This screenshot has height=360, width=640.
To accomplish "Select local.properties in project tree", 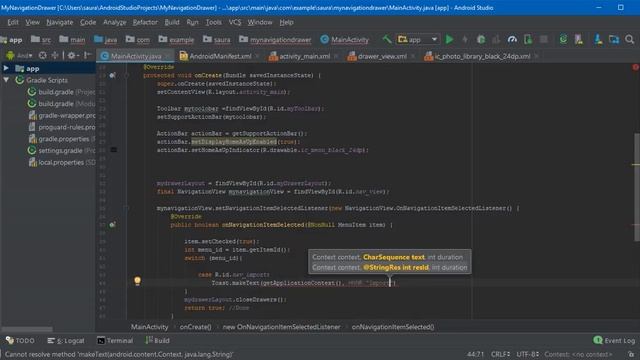I will (62, 162).
